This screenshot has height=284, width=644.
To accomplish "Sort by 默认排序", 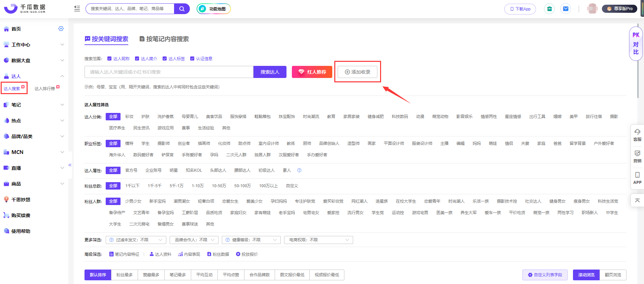I will tap(98, 275).
